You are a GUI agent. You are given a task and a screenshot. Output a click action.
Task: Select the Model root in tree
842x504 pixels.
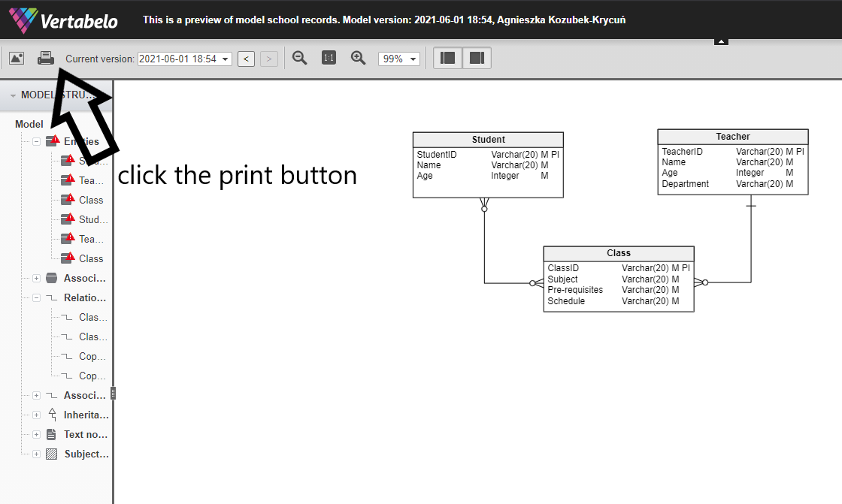[29, 124]
